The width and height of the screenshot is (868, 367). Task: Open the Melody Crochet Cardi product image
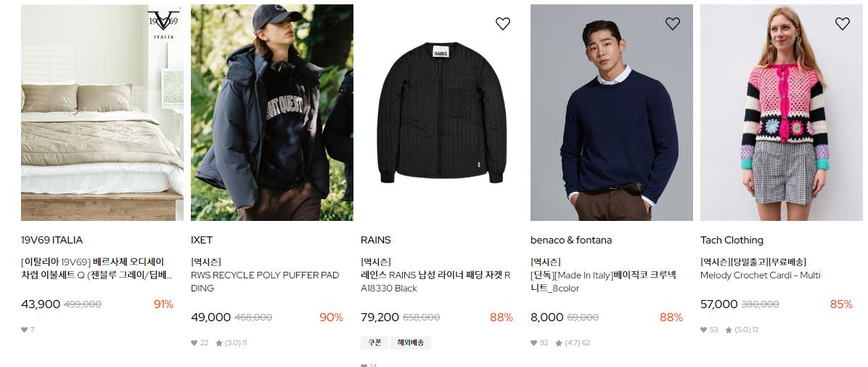(781, 113)
